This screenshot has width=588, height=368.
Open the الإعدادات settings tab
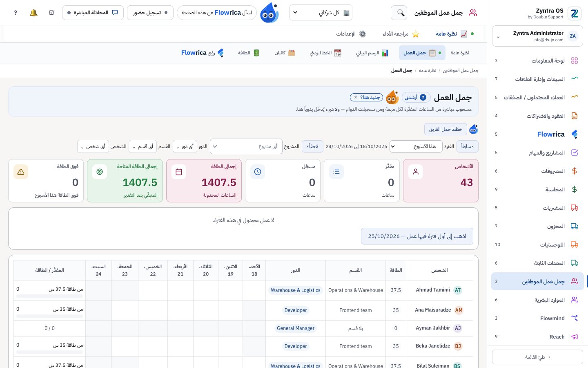pyautogui.click(x=351, y=34)
